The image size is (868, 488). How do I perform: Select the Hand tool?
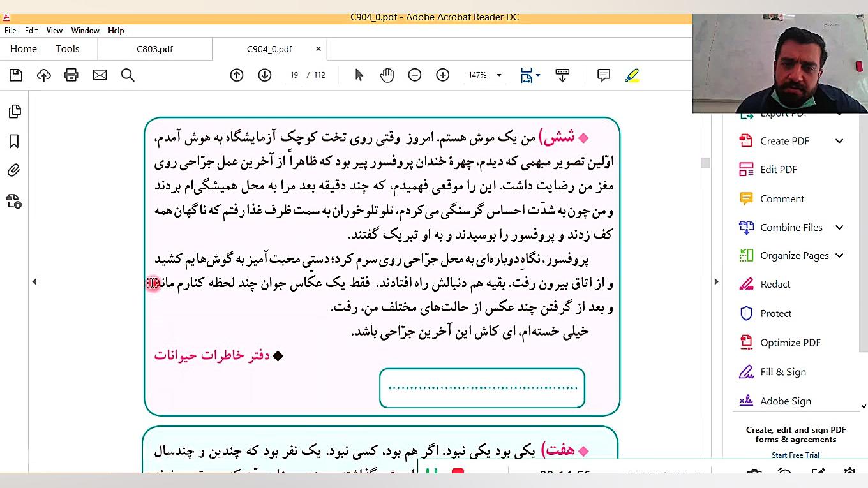point(387,75)
